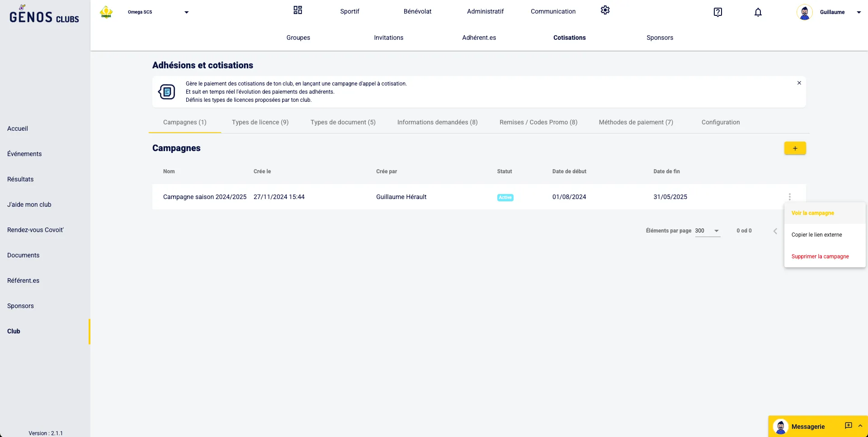Change elements per page dropdown
The height and width of the screenshot is (437, 868).
pyautogui.click(x=708, y=231)
